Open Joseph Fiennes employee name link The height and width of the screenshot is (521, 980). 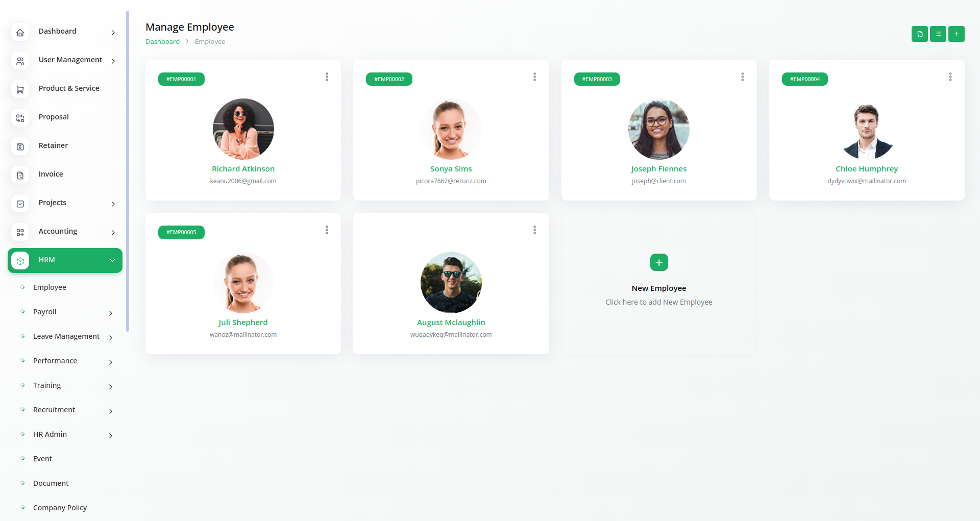click(658, 169)
